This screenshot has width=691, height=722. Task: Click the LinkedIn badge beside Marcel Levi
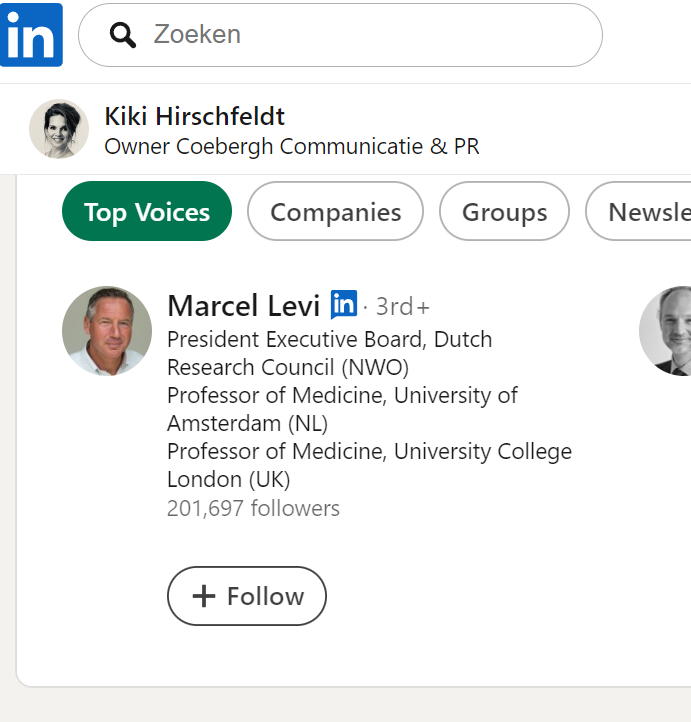coord(344,305)
